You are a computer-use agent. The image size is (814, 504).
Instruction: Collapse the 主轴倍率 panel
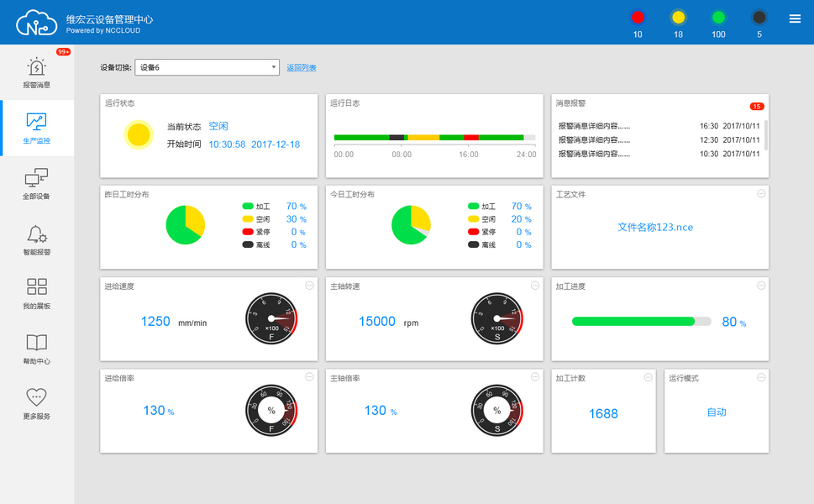click(535, 377)
